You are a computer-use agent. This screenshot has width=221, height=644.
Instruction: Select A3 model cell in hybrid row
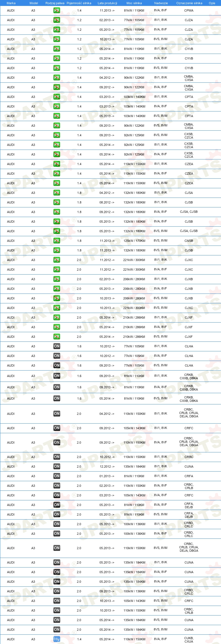tap(33, 639)
